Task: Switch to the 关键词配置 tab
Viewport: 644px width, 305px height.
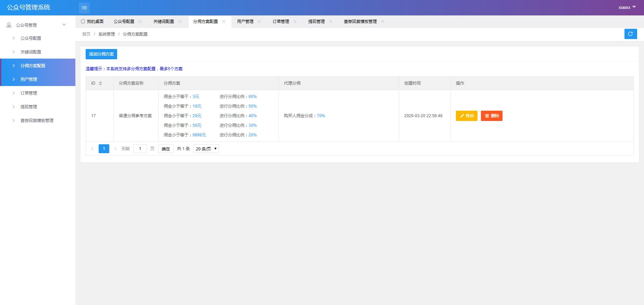Action: 164,21
